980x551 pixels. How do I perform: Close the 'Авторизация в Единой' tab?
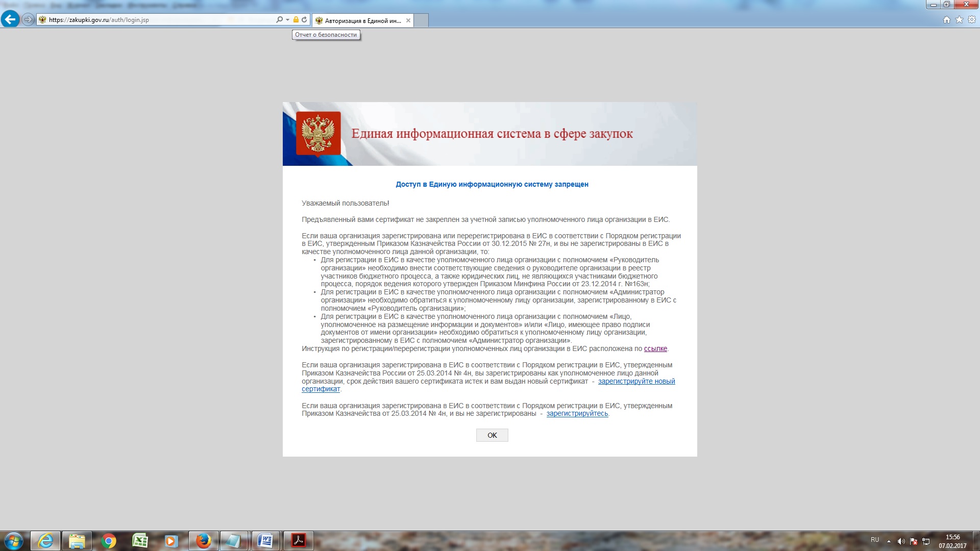(408, 21)
